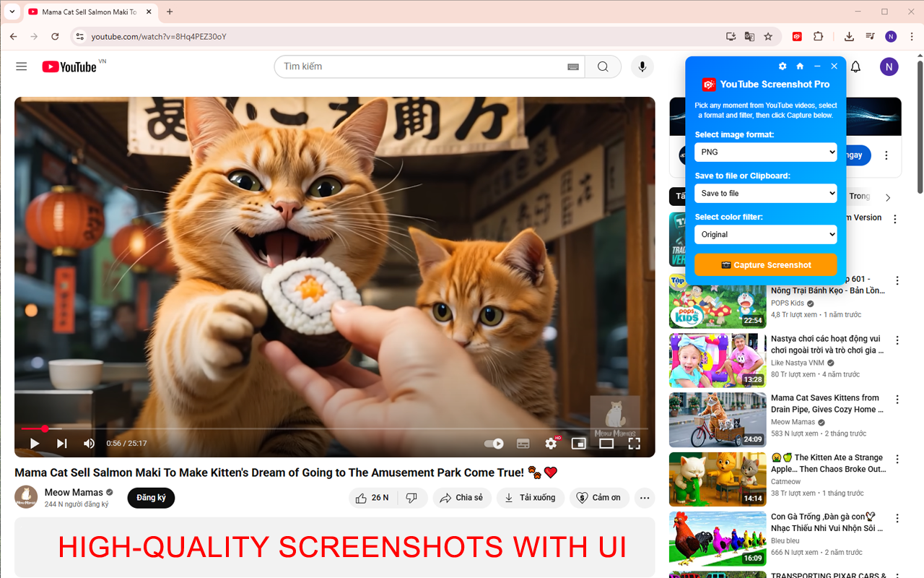Open the Chrome three-dot menu
This screenshot has height=578, width=924.
pos(910,36)
